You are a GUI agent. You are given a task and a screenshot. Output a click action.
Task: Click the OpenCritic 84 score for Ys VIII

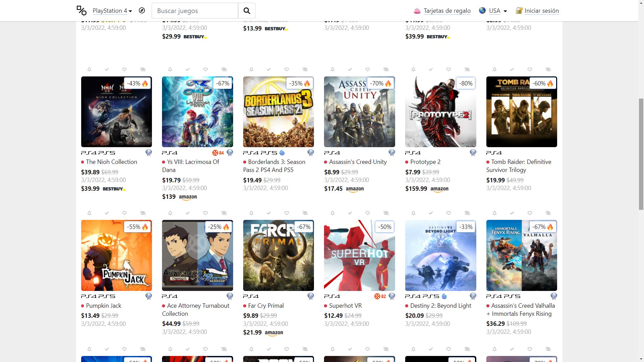pyautogui.click(x=218, y=153)
